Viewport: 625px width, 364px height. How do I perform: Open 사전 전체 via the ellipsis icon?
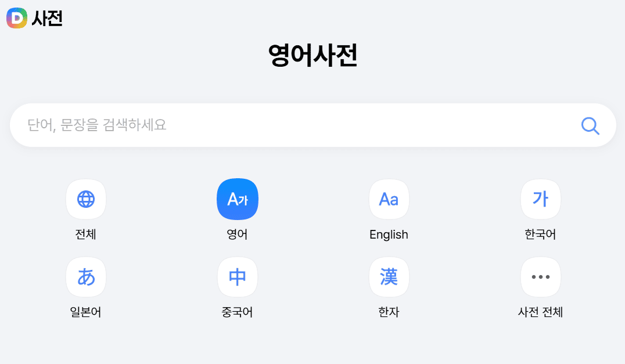pos(540,277)
